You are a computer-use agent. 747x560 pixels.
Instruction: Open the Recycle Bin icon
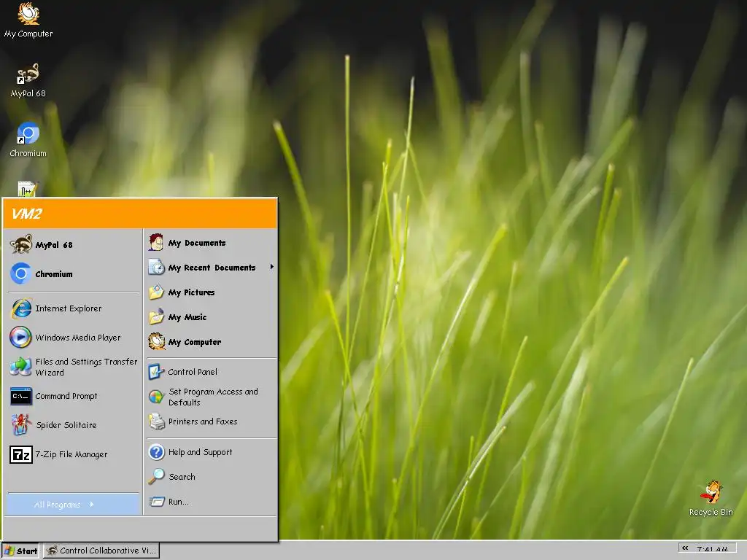[711, 498]
